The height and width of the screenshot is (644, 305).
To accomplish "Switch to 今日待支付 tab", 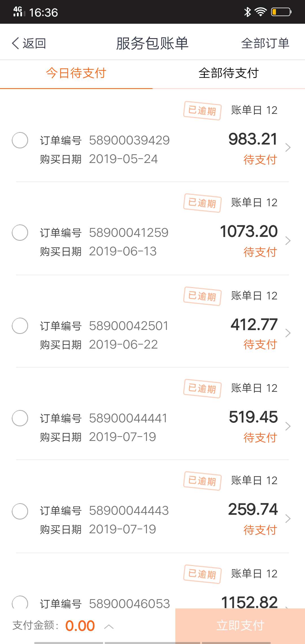I will [76, 73].
